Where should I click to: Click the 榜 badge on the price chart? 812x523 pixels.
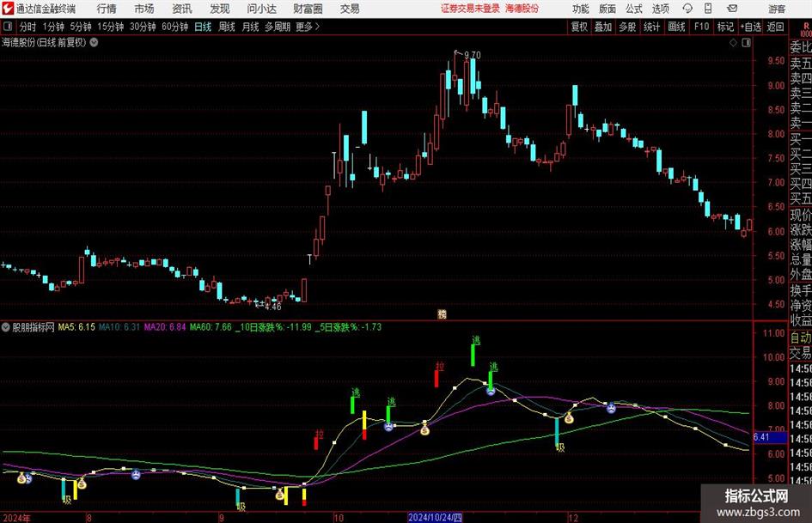[x=442, y=313]
